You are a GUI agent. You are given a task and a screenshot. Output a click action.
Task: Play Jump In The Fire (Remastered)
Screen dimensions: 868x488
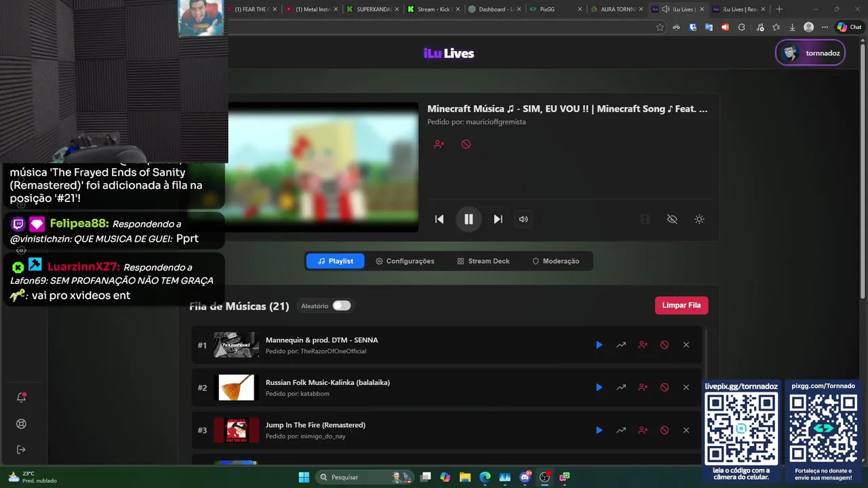(599, 430)
